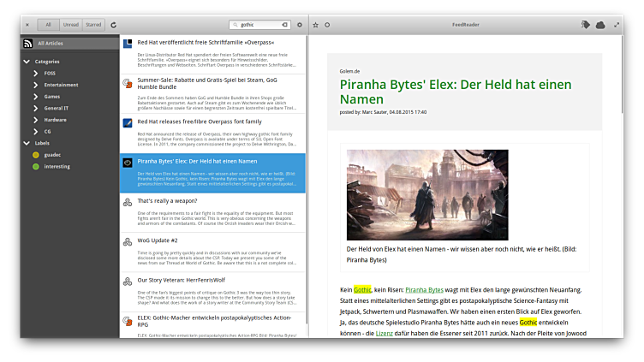
Task: Open Summer-Sale: Rabatte und Gratis-Spiel article
Action: pyautogui.click(x=212, y=94)
